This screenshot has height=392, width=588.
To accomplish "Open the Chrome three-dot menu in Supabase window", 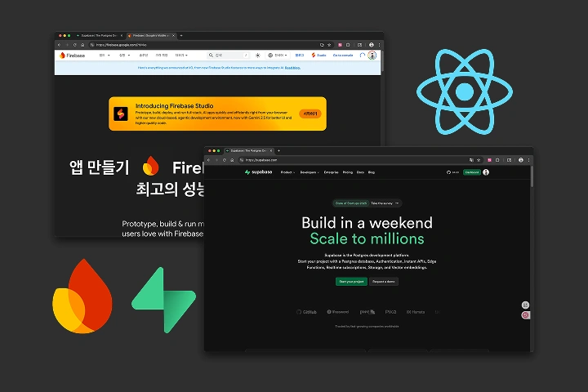I will (528, 160).
